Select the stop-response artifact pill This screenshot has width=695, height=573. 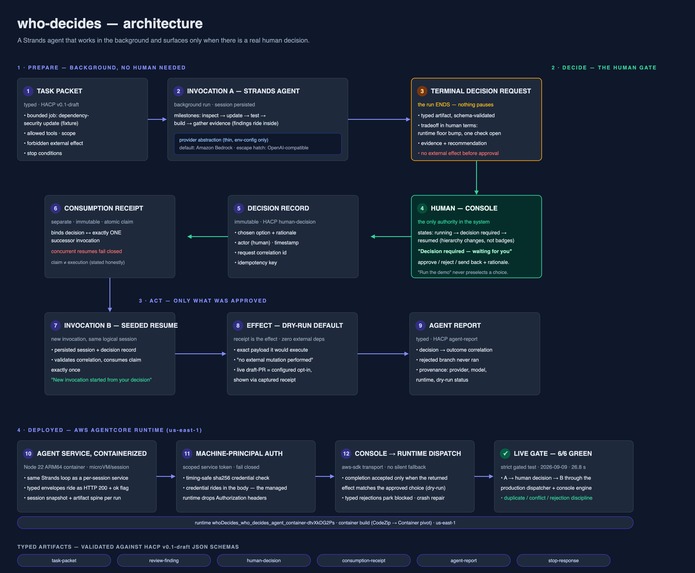563,561
